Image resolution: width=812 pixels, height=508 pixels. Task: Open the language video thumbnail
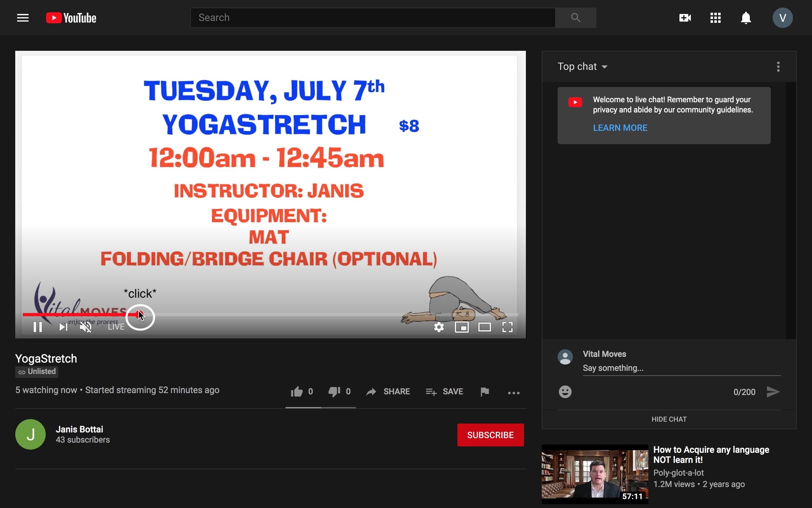[594, 474]
